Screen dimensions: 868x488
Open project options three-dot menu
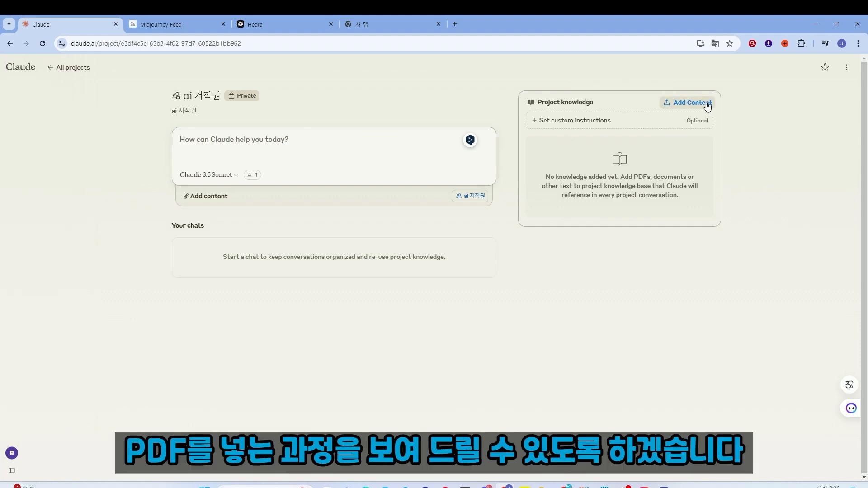tap(847, 67)
